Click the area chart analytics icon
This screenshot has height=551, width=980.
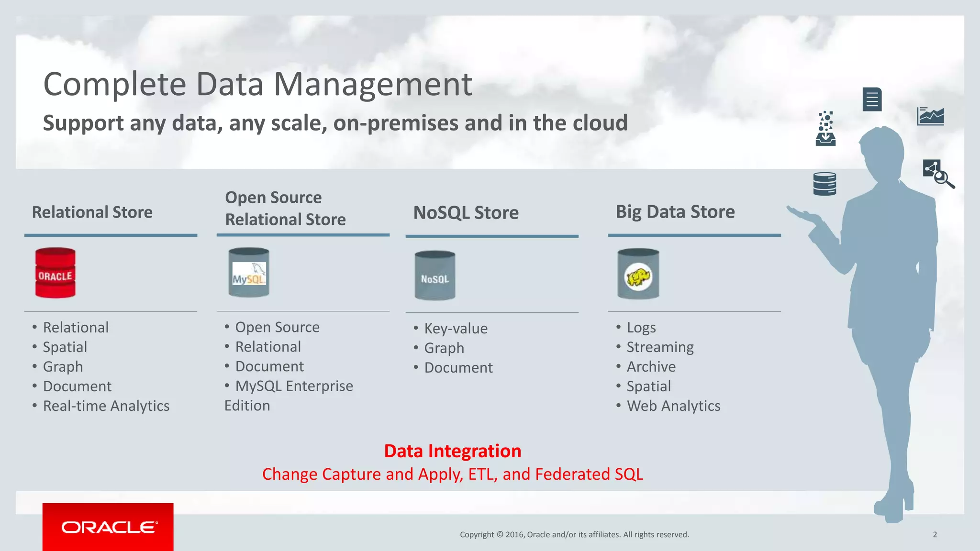coord(930,116)
